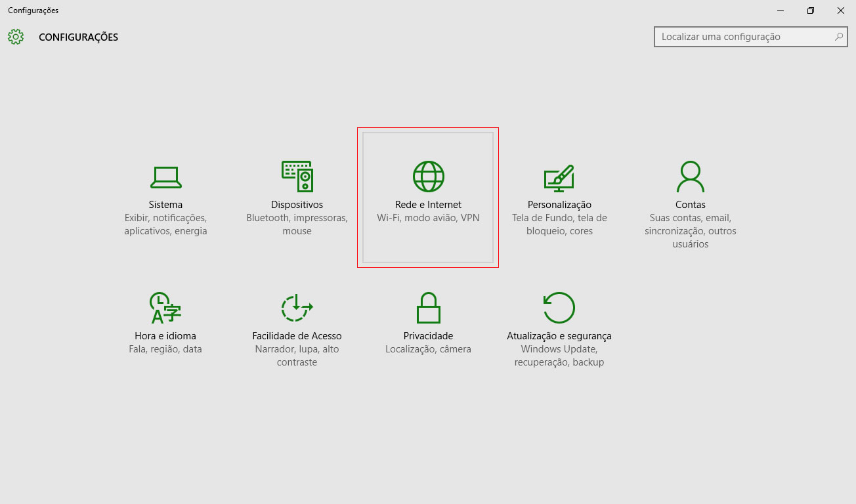
Task: Open the Facilidade de Acesso dashed clock icon
Action: click(x=297, y=307)
